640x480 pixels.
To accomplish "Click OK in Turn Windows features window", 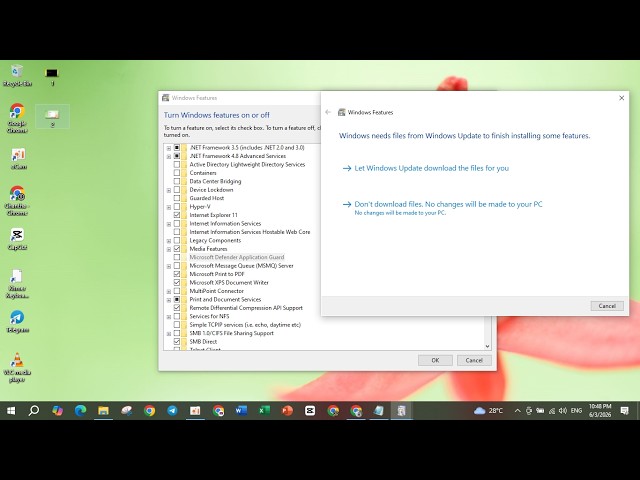I will pyautogui.click(x=435, y=360).
